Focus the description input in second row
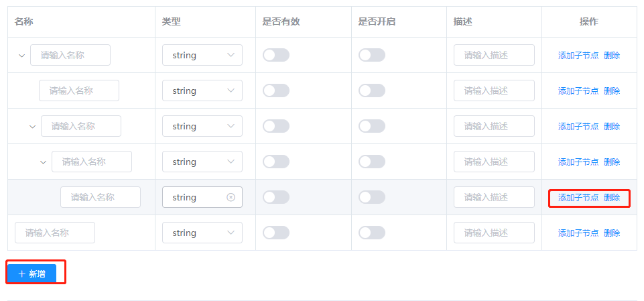The height and width of the screenshot is (301, 644). 494,91
